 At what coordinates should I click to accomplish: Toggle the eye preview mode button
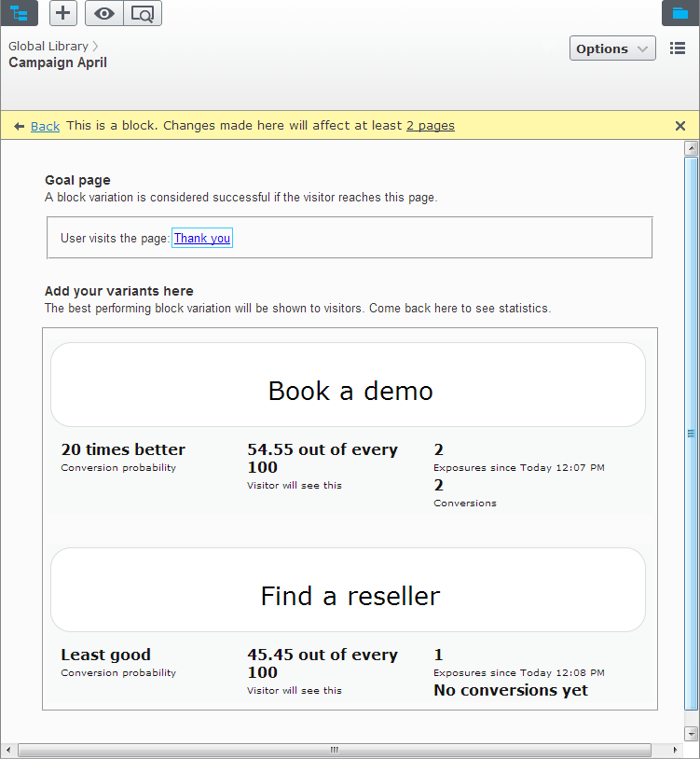click(x=104, y=13)
